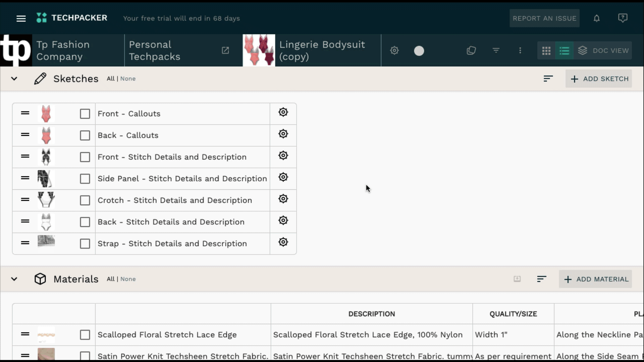
Task: Open the hamburger main menu
Action: [21, 18]
